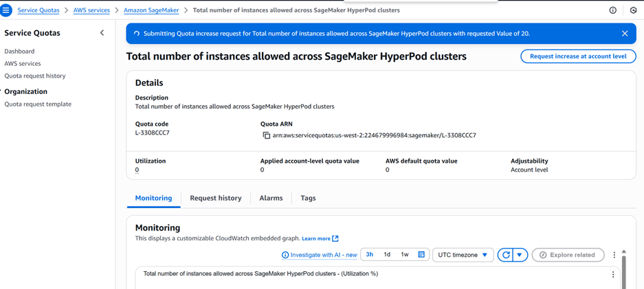
Task: Click the Organization sidebar heading
Action: [x=26, y=91]
